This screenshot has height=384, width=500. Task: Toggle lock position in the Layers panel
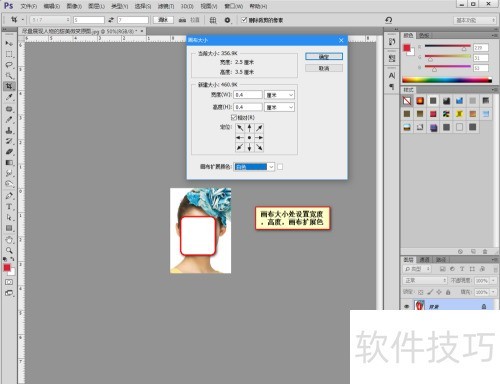pos(439,292)
